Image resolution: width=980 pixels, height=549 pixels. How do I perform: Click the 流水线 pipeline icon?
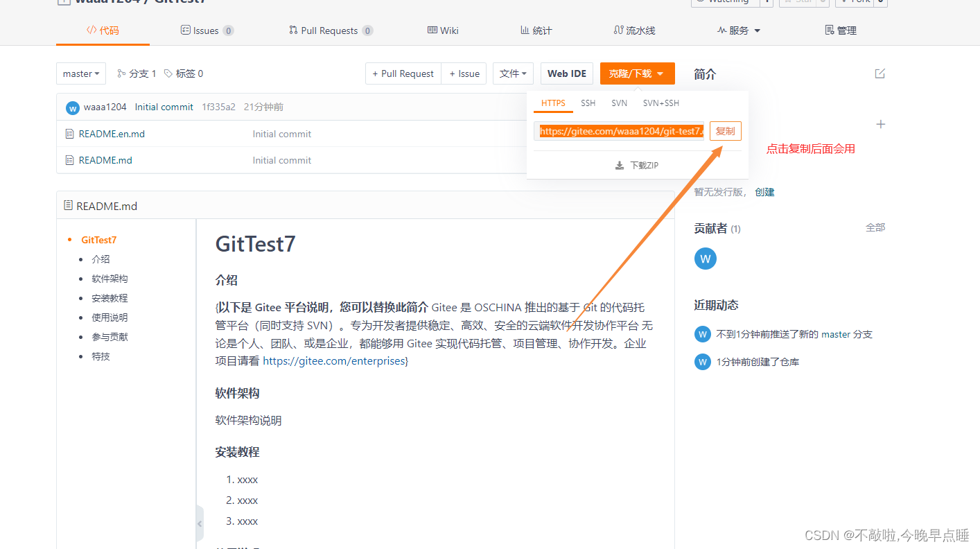click(x=618, y=31)
